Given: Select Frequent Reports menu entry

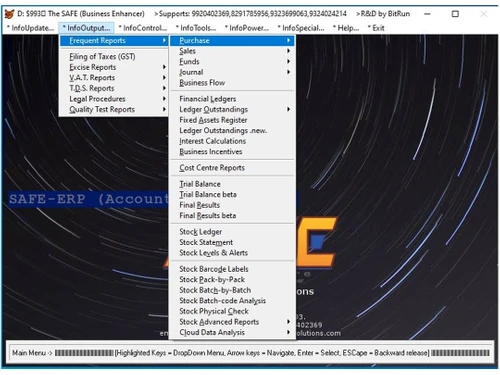Looking at the screenshot, I should coord(114,41).
